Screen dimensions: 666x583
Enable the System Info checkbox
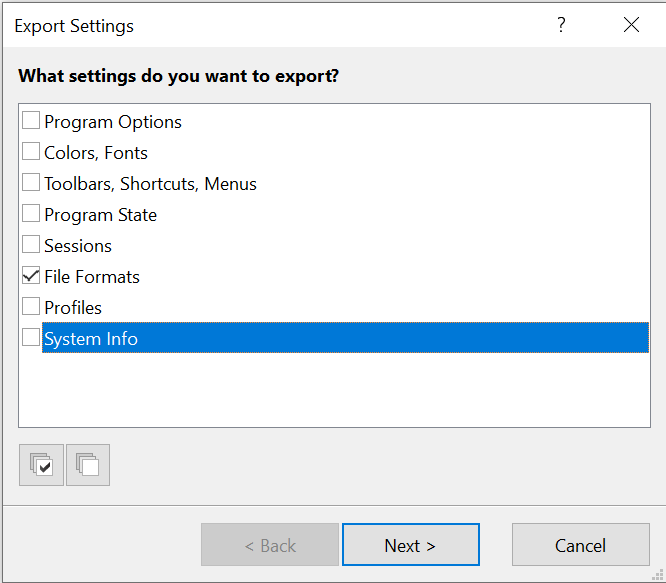click(x=31, y=338)
